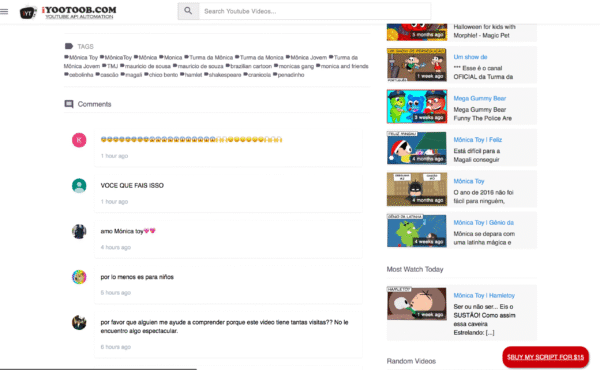Click the search magnifier icon

click(x=188, y=11)
